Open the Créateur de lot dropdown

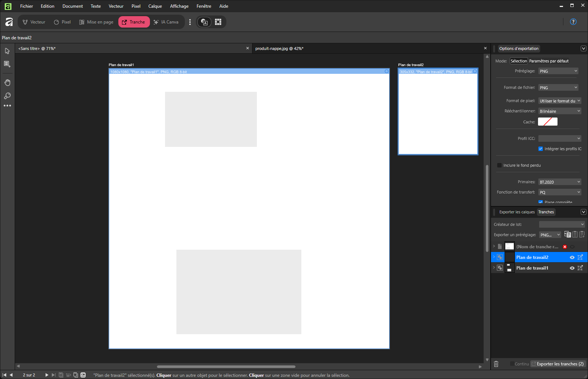coord(562,224)
